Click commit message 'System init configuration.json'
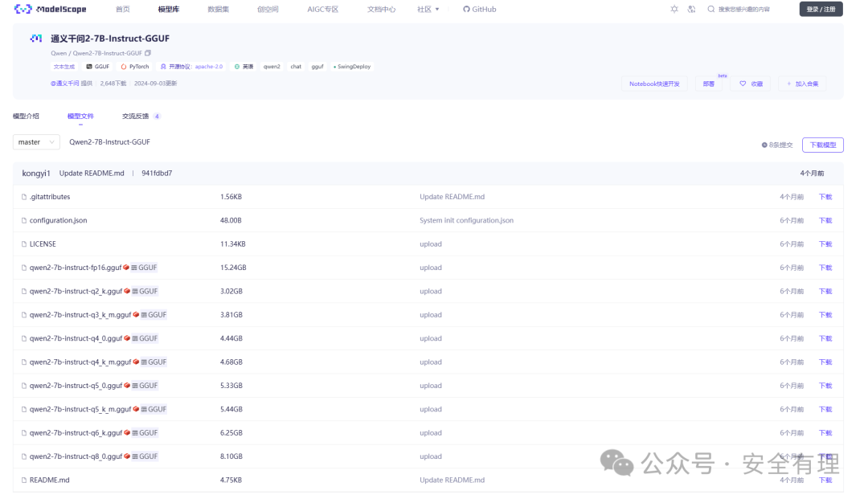This screenshot has height=499, width=868. (x=467, y=220)
